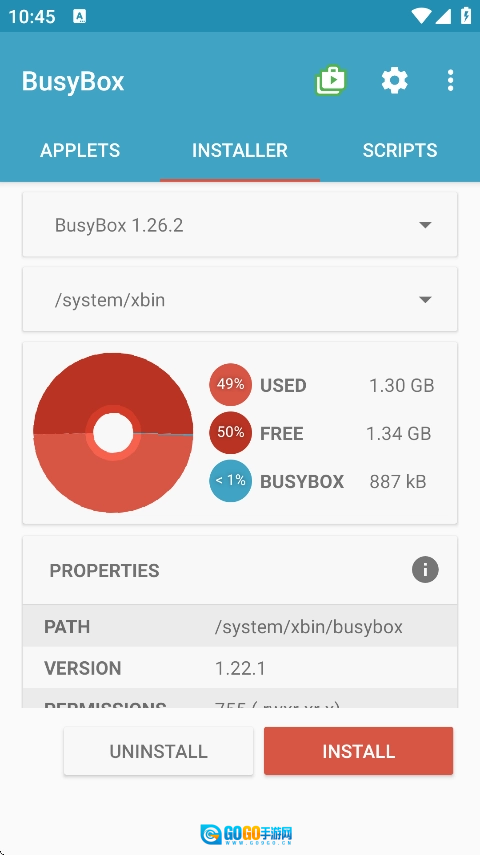Tap the PATH row label
This screenshot has width=480, height=855.
pos(67,627)
